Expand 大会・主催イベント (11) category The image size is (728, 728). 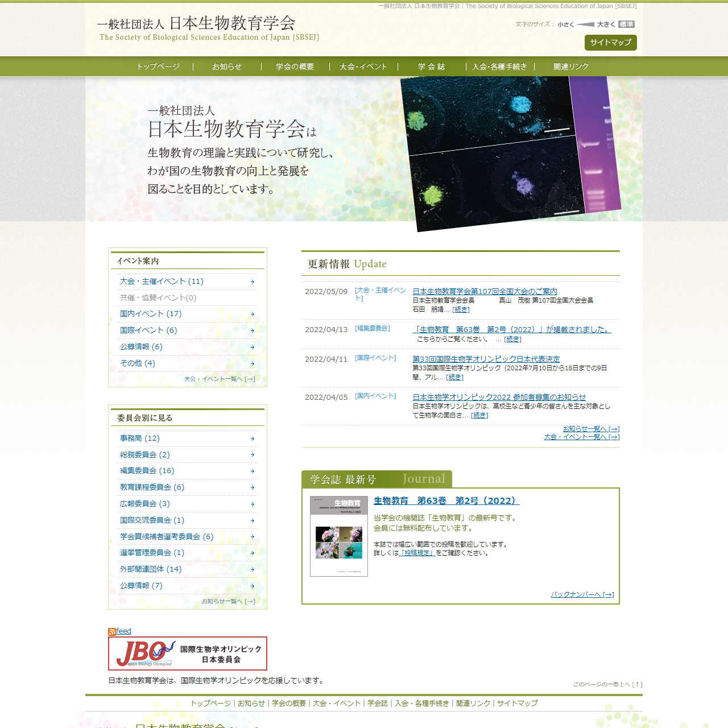point(162,282)
